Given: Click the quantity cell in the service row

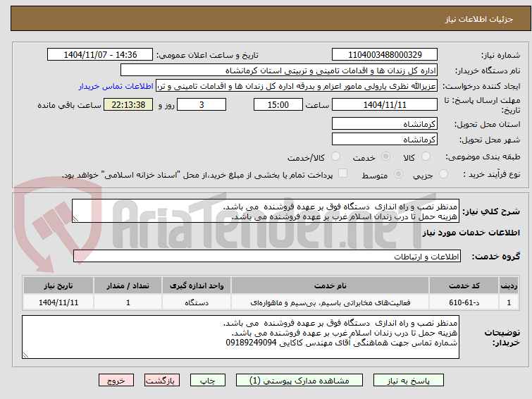Looking at the screenshot, I should tap(128, 302).
